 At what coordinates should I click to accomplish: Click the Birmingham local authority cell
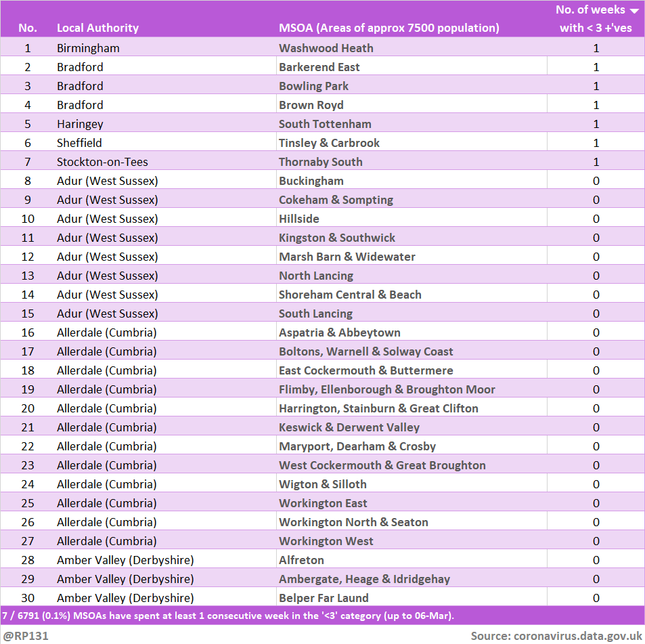pos(88,48)
